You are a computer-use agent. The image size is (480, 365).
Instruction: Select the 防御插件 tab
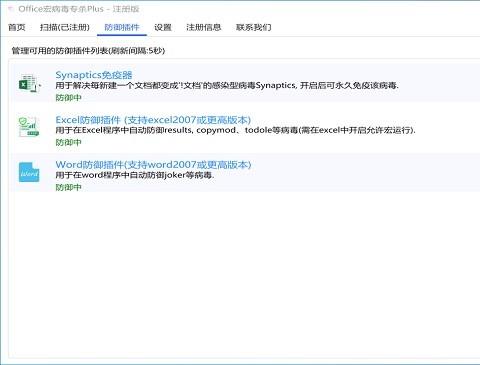[x=122, y=27]
